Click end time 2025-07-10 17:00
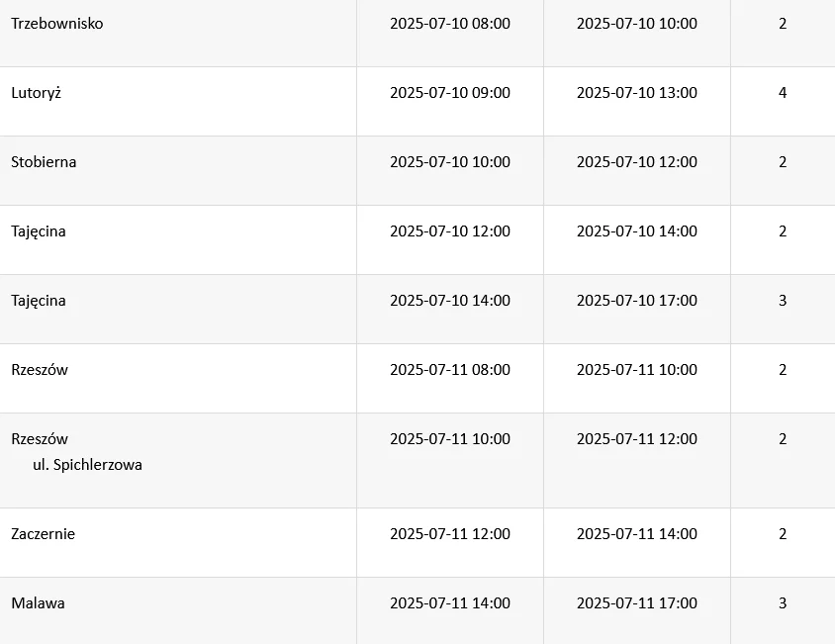 (637, 301)
